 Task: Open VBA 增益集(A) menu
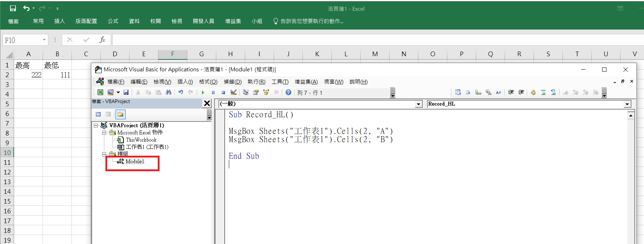coord(306,82)
